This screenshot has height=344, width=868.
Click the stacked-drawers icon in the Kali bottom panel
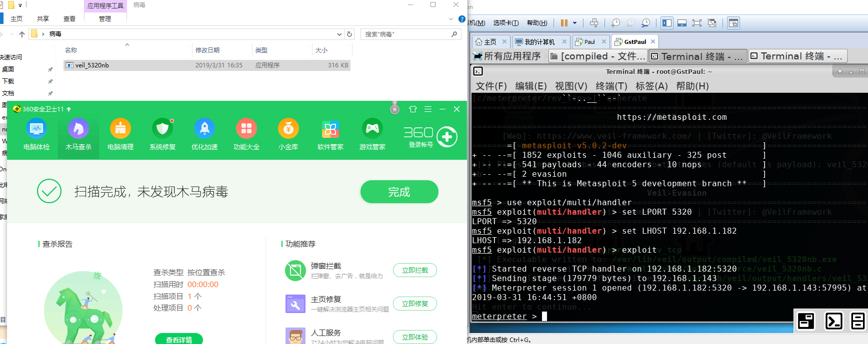[858, 321]
